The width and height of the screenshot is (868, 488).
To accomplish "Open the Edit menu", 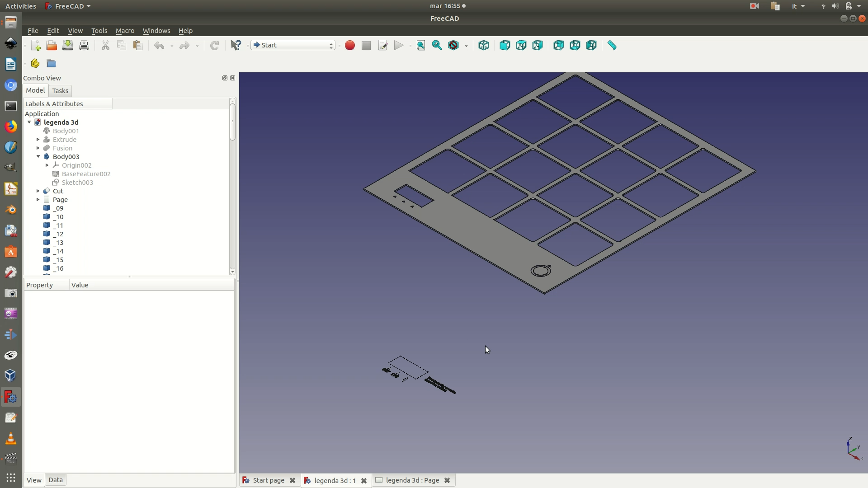I will [x=53, y=31].
